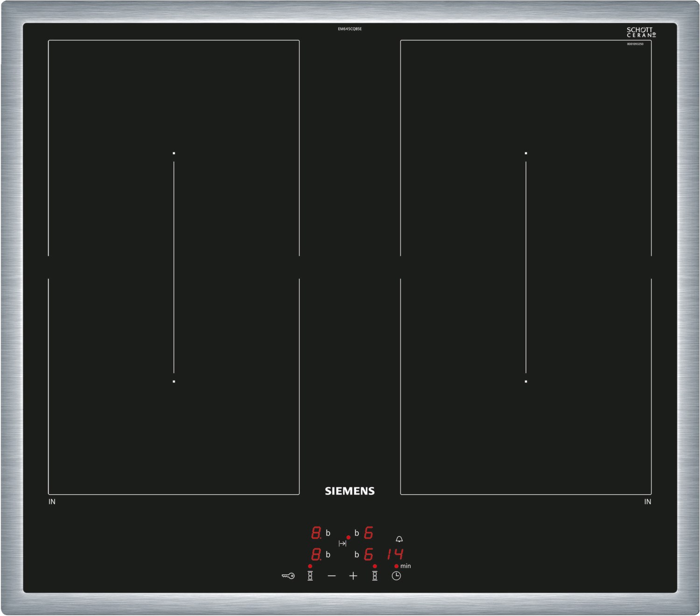Click the SIEMENS brand logo
This screenshot has height=616, width=700.
pyautogui.click(x=350, y=491)
